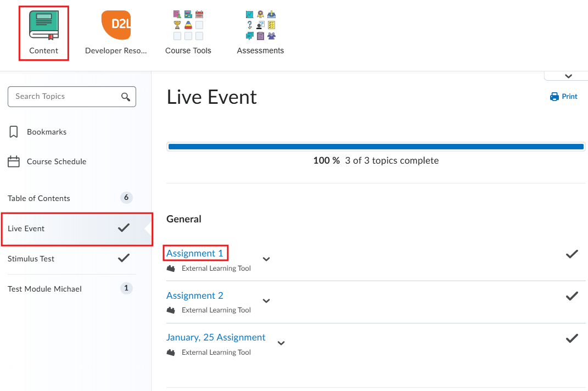The image size is (588, 391).
Task: Click the search magnifier in Search Topics
Action: [x=127, y=96]
